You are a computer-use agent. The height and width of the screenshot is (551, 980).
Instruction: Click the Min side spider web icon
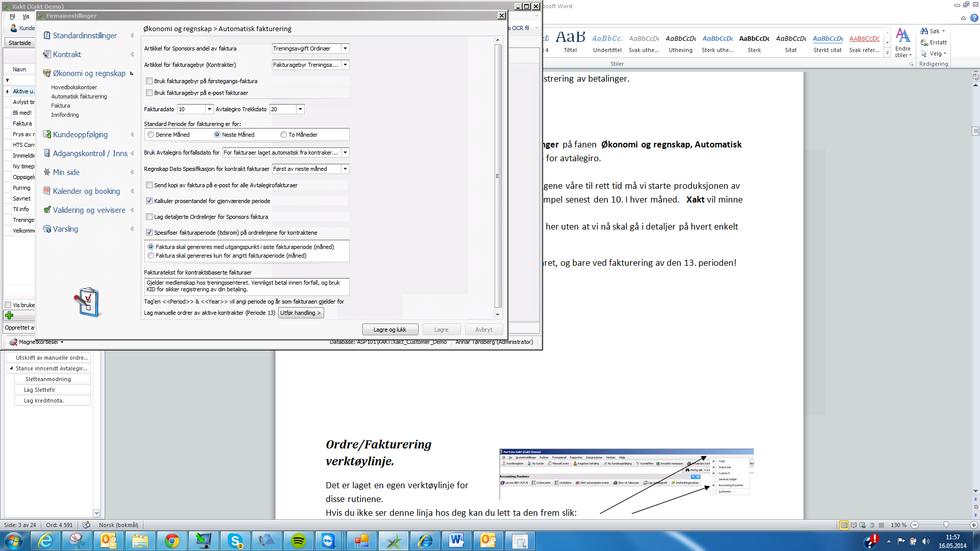[46, 172]
